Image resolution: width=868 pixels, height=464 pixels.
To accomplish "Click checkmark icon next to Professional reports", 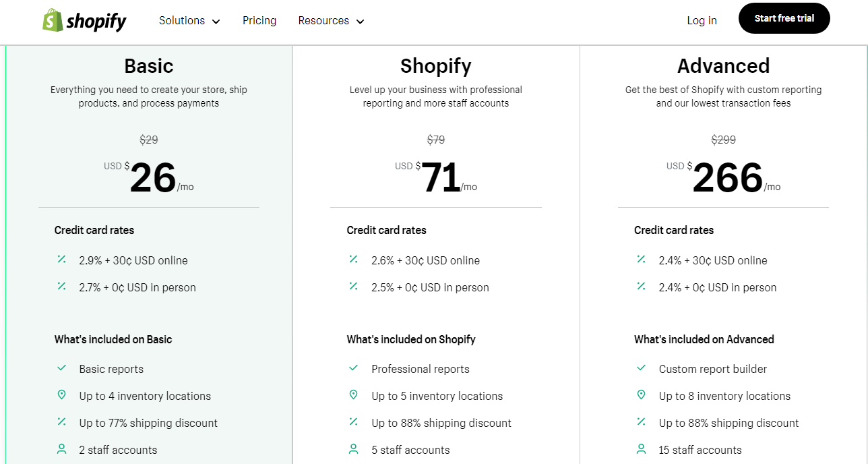I will [x=353, y=368].
